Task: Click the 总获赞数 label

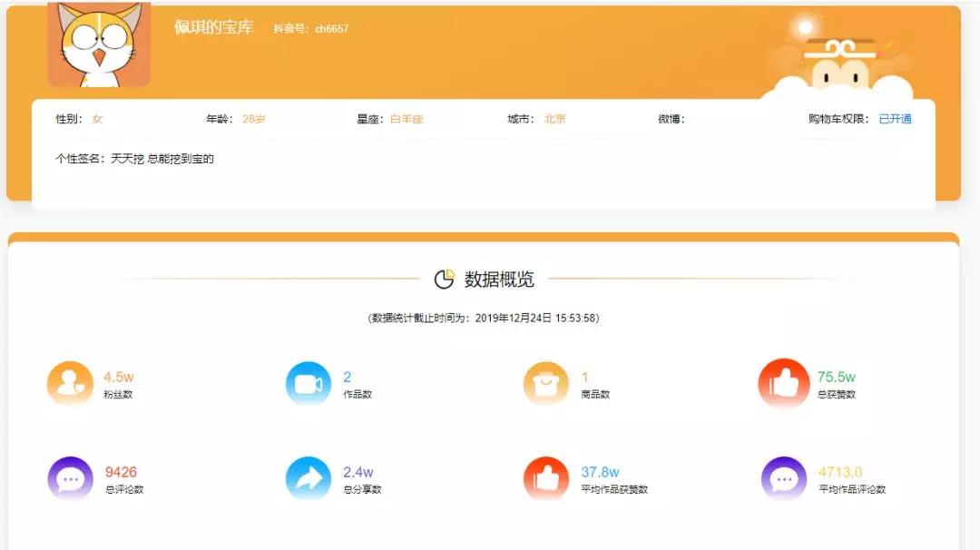Action: (837, 395)
